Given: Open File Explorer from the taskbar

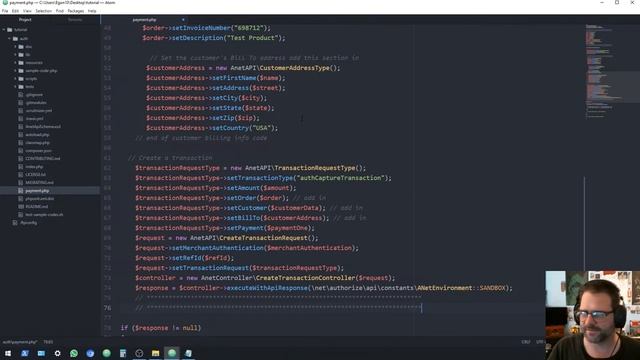Looking at the screenshot, I should coord(156,353).
